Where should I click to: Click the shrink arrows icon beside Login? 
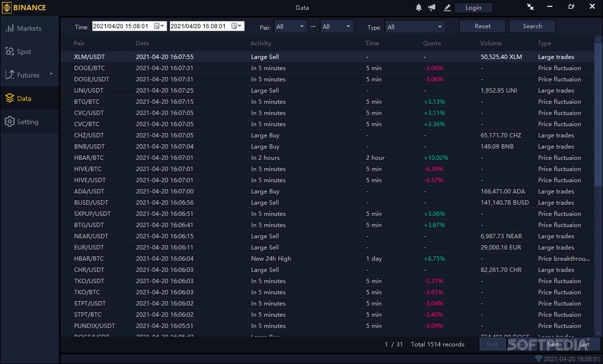530,7
